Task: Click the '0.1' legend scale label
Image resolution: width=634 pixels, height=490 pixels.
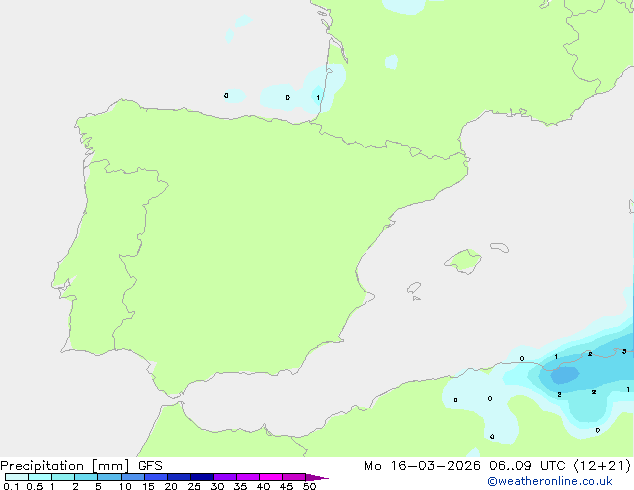Action: tap(11, 486)
